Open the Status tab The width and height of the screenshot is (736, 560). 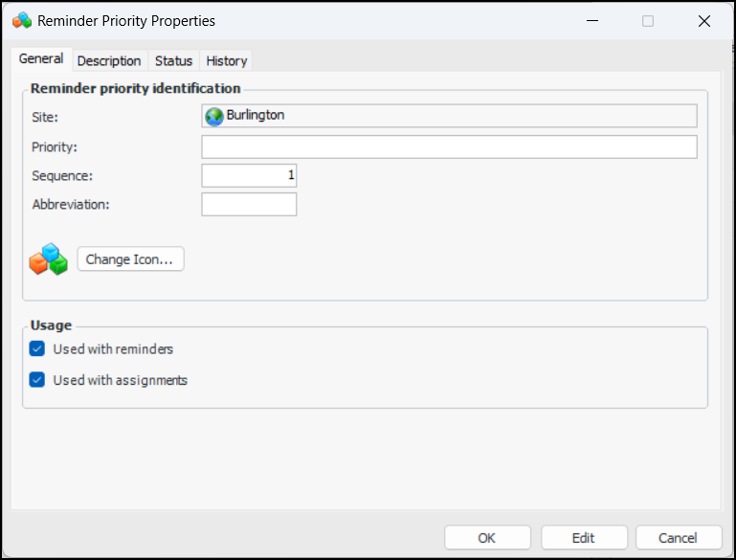coord(173,61)
